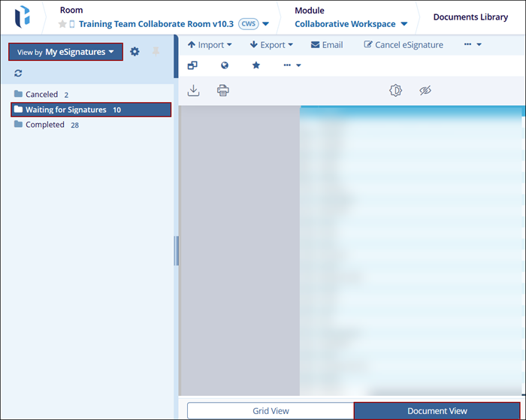Screen dimensions: 526x420
Task: Click the circular contrast icon in viewer toolbar
Action: point(395,90)
